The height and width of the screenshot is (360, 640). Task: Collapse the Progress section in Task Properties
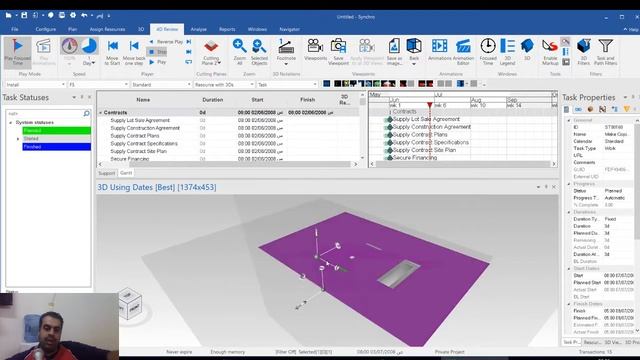click(x=569, y=184)
